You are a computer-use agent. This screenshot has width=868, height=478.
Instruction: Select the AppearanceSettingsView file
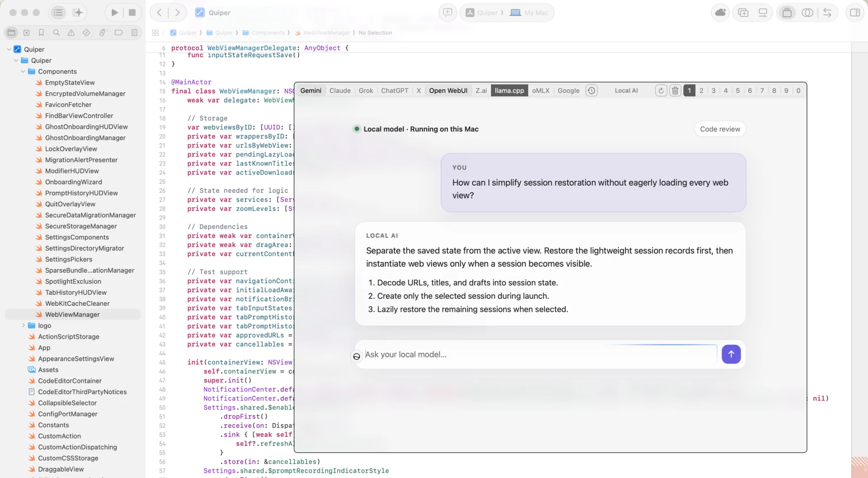[x=76, y=358]
